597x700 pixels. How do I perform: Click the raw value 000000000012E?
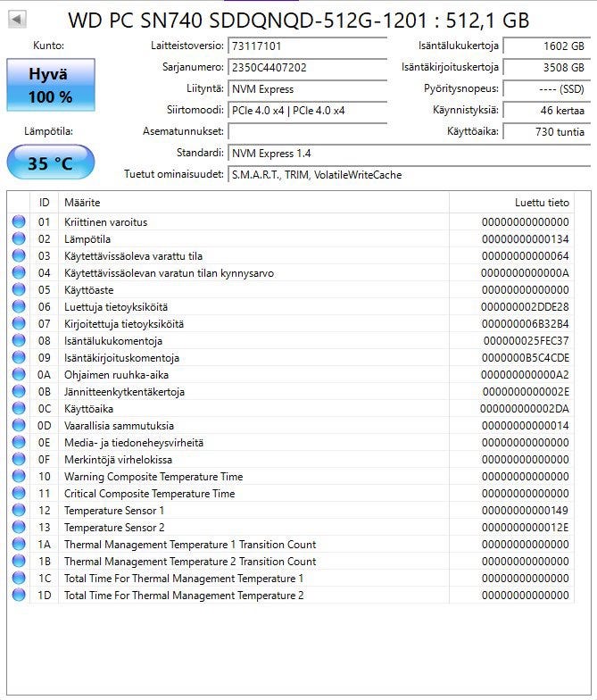[525, 527]
